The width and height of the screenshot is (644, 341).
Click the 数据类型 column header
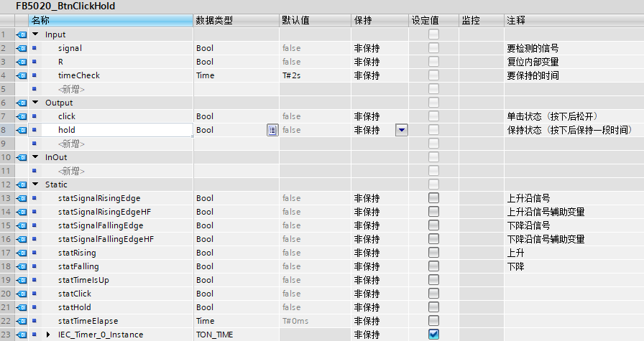tap(236, 21)
